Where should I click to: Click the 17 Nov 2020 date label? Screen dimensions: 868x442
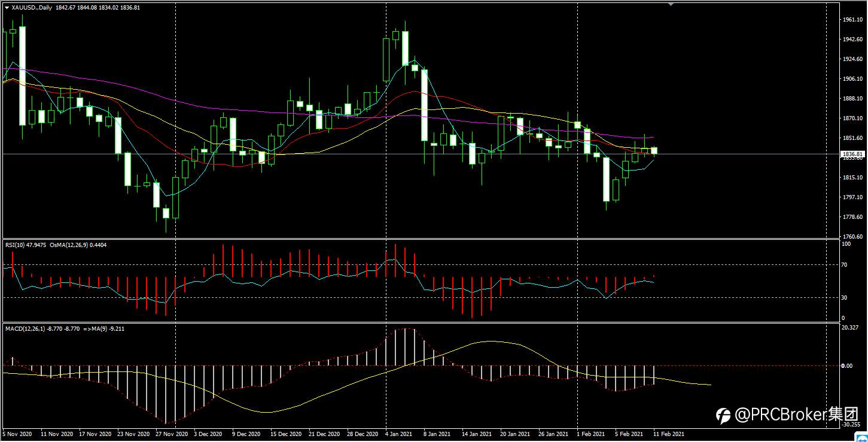click(x=95, y=434)
